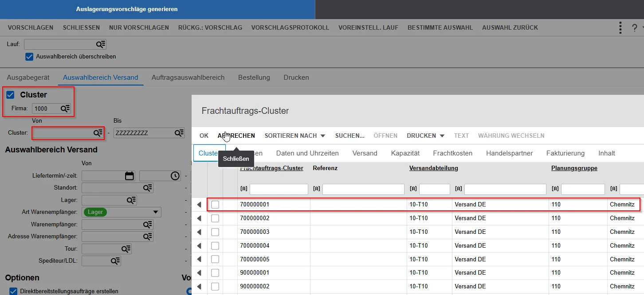Click filter [A] icon under Referenz column
Viewport: 644px width, 295px height.
316,189
